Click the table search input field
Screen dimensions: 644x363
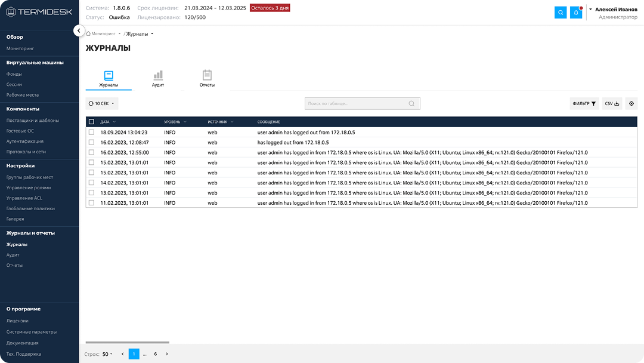click(357, 103)
